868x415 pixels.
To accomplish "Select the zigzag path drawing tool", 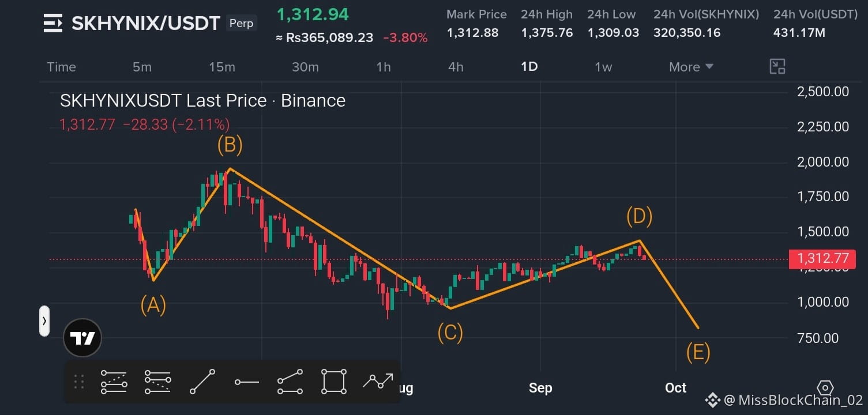I will 378,381.
